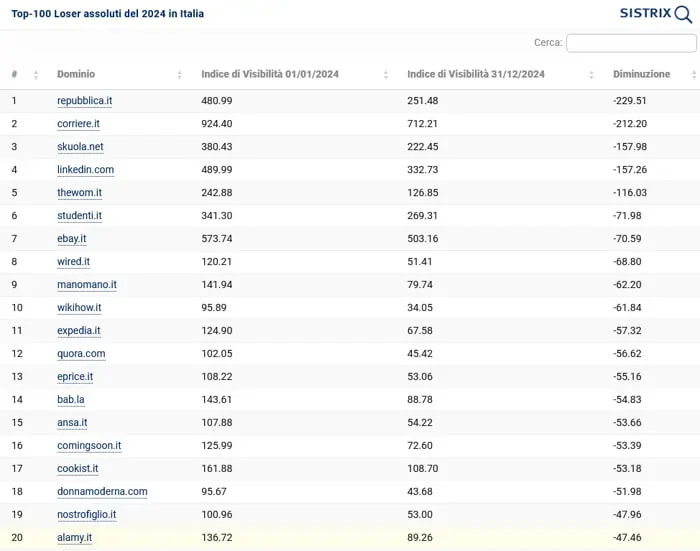This screenshot has height=551, width=700.
Task: Open the ebay.it link
Action: tap(71, 239)
